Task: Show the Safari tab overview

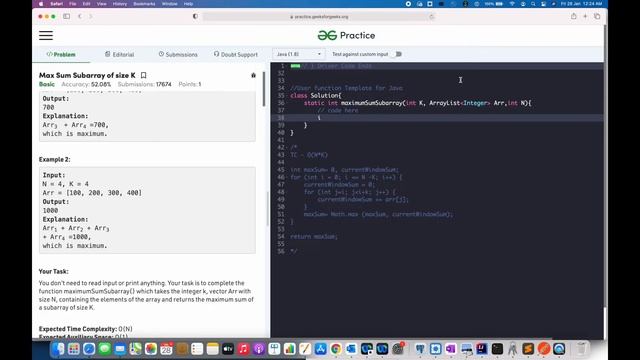Action: [x=597, y=16]
